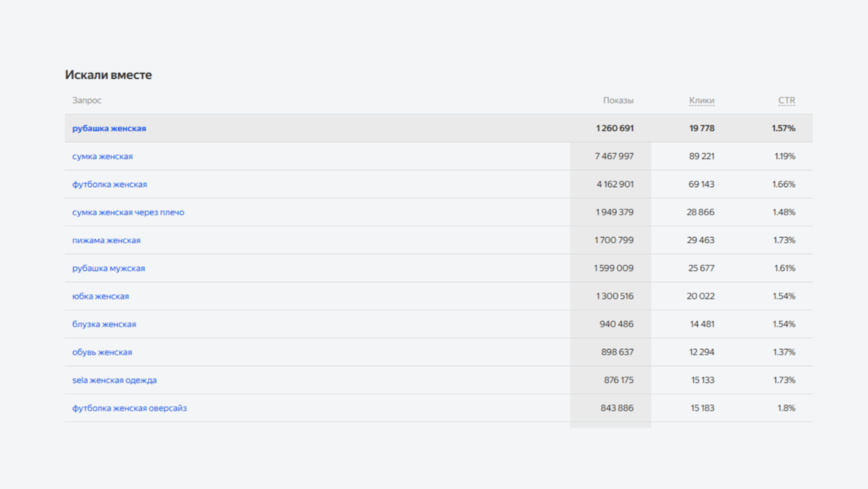Click the 'Искали вместе' section heading
Screen dimensions: 868x489
(x=108, y=75)
